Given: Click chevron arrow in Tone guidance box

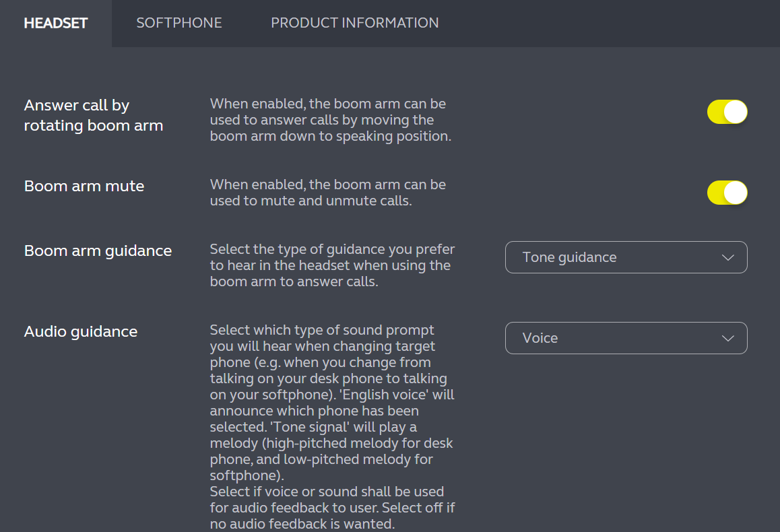Looking at the screenshot, I should 727,257.
